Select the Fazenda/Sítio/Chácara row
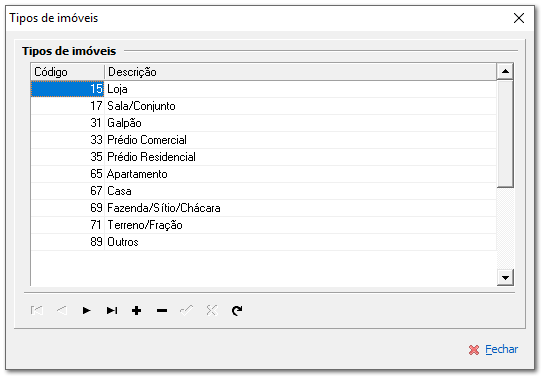 tap(264, 208)
